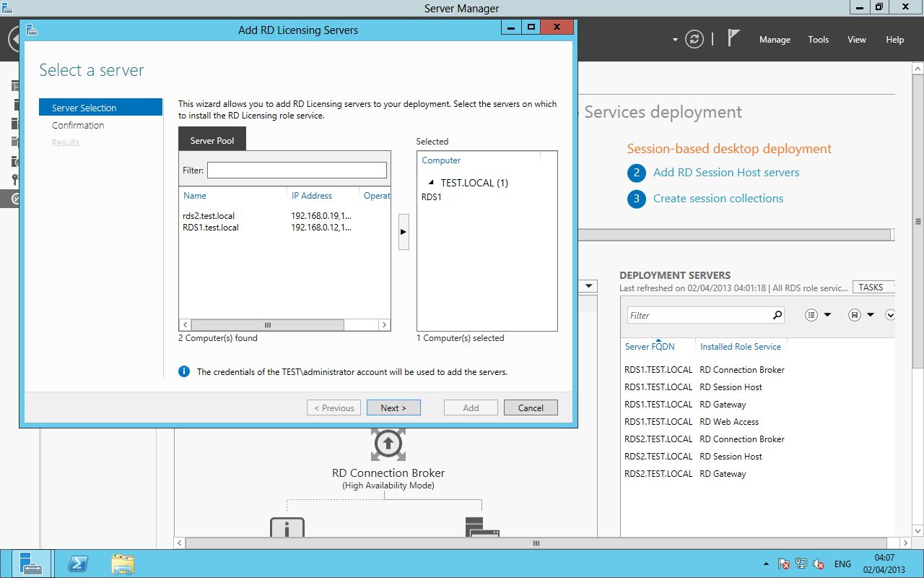
Task: Open the View menu
Action: coord(857,40)
